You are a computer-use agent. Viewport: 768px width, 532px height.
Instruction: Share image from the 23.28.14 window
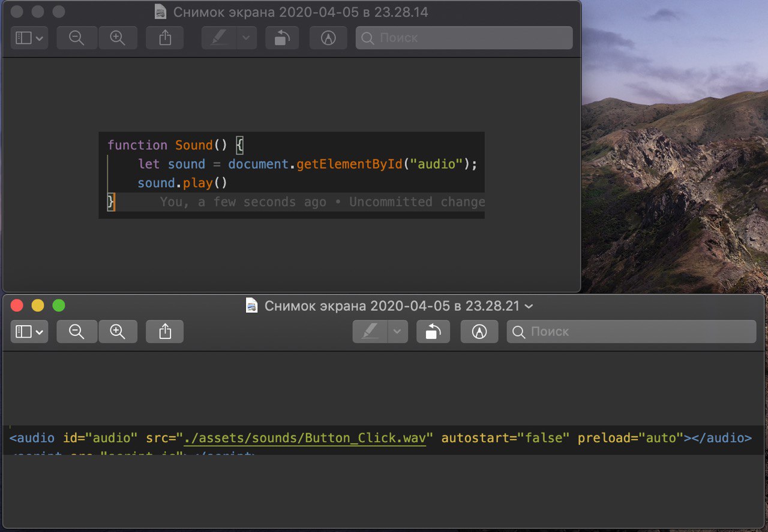tap(165, 38)
